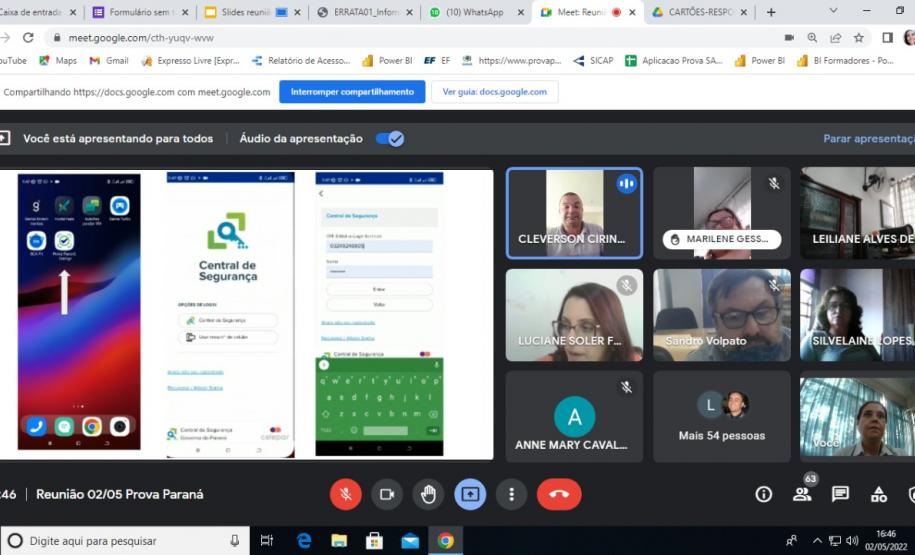Bookmark this page with the star icon
Screen dimensions: 915x555
pos(859,37)
